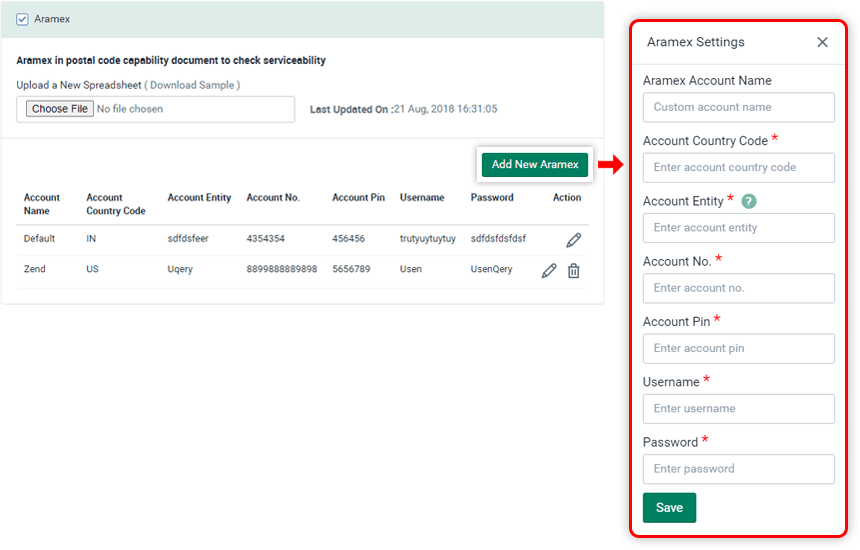Screen dimensions: 860x550
Task: Focus the Aramex Account Name field
Action: click(x=739, y=107)
